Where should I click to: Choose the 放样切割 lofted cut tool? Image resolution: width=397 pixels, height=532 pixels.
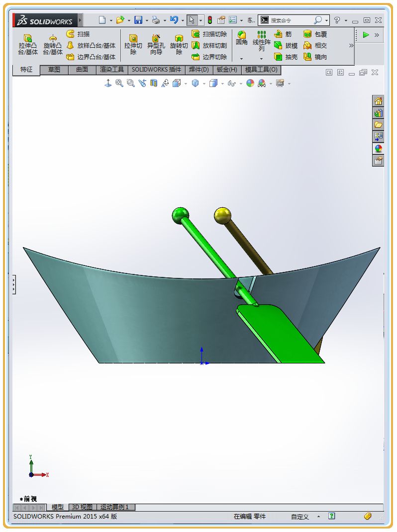coord(209,45)
